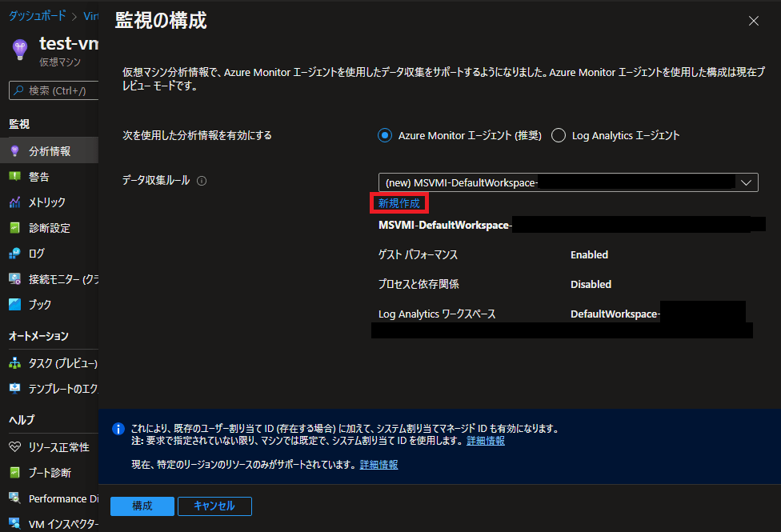This screenshot has height=532, width=781.
Task: Open ブート診断 in the sidebar
Action: [x=50, y=472]
